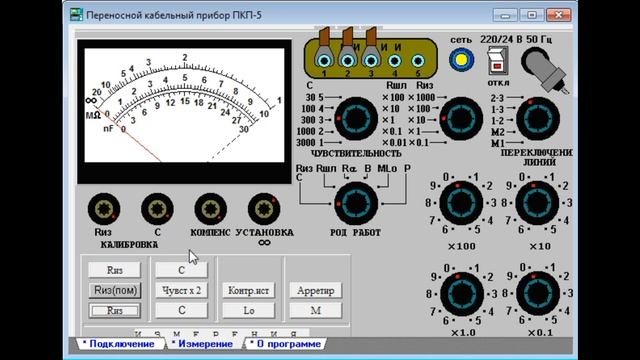Toggle the 220/24 В power switch
This screenshot has width=640, height=360.
click(498, 61)
